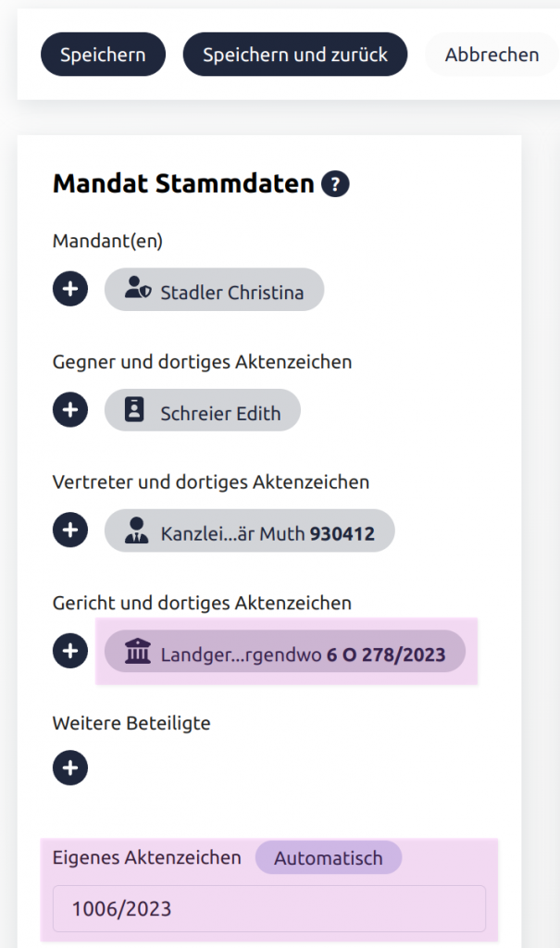Image resolution: width=560 pixels, height=948 pixels.
Task: Toggle the Automatisch badge for Aktenzeichen
Action: [329, 857]
